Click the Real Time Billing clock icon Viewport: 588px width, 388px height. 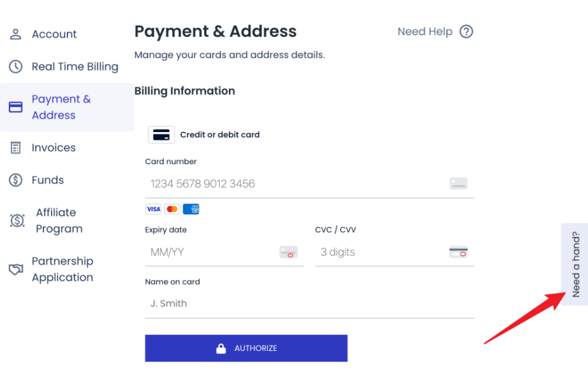point(16,66)
